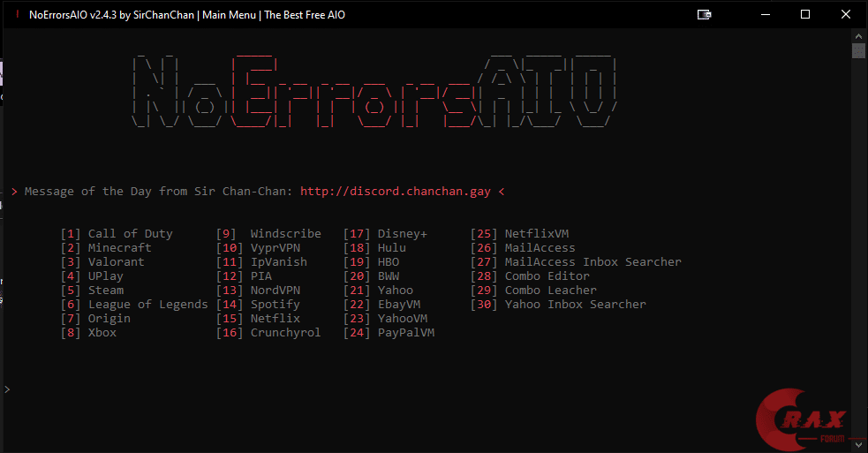Select the '[24] PayPalVM' entry
This screenshot has width=868, height=453.
pos(389,333)
